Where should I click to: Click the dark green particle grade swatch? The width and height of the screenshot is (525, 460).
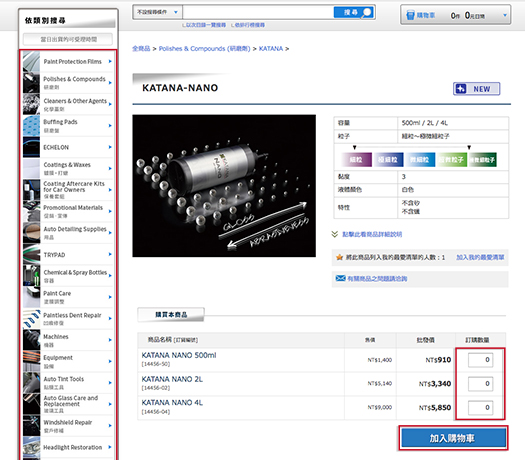pos(482,160)
